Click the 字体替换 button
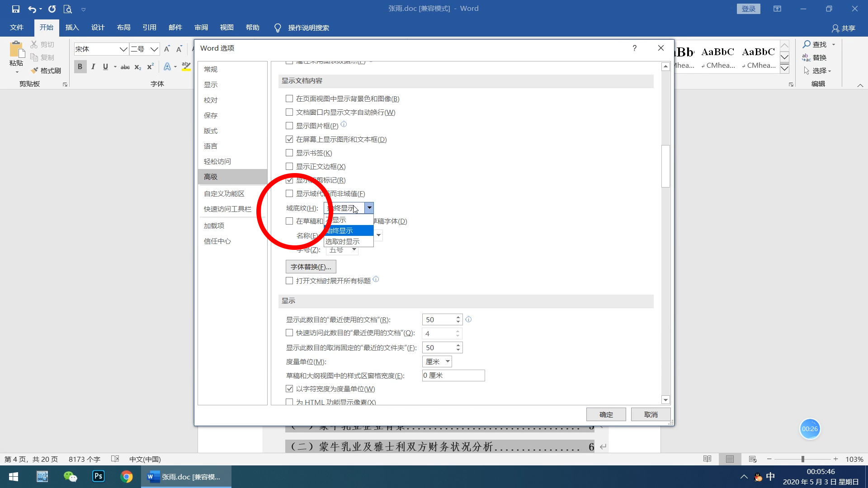 click(x=311, y=267)
